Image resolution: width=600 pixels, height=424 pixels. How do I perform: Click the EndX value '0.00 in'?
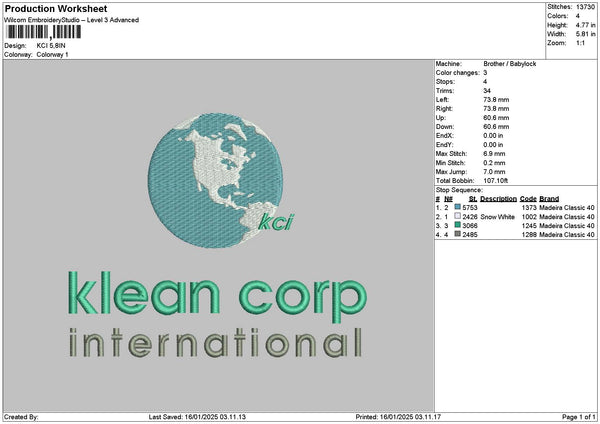pos(493,135)
